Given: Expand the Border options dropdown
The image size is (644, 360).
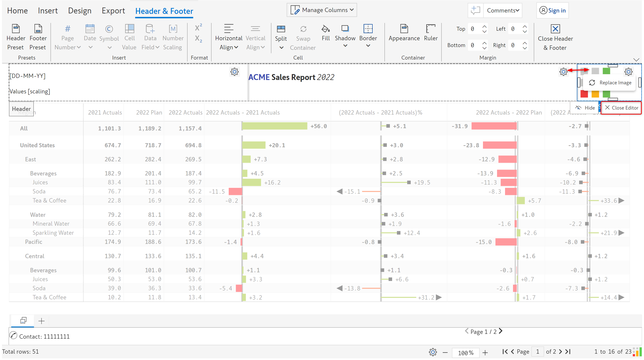Looking at the screenshot, I should pyautogui.click(x=368, y=46).
